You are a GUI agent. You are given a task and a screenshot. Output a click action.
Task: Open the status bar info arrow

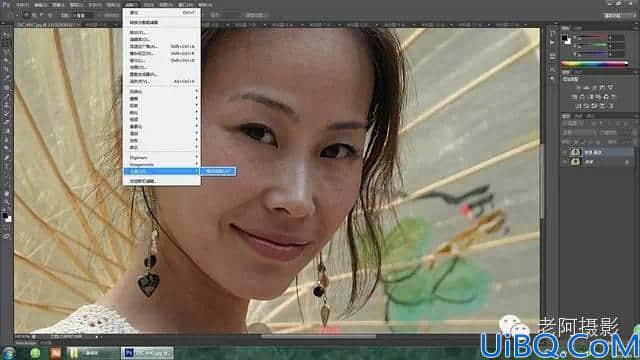click(97, 337)
